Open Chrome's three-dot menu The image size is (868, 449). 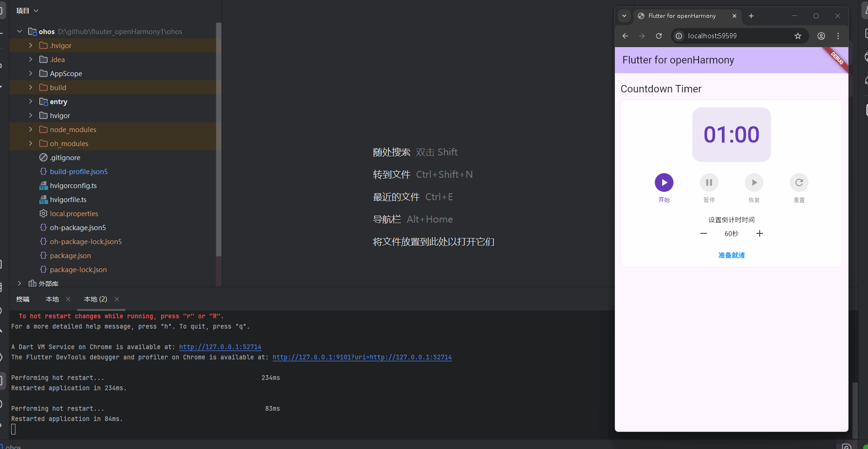point(838,35)
